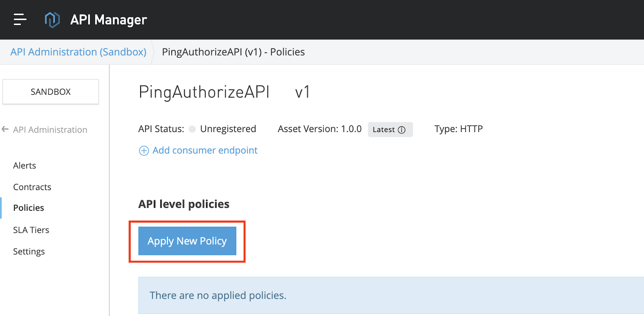This screenshot has width=644, height=316.
Task: Open the SLA Tiers section
Action: click(x=31, y=230)
